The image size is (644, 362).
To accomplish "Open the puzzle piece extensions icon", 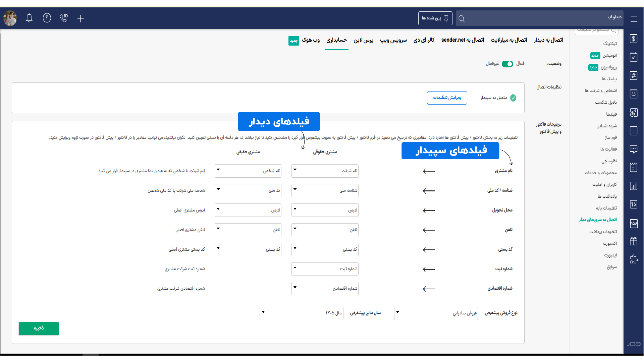I will pyautogui.click(x=634, y=259).
